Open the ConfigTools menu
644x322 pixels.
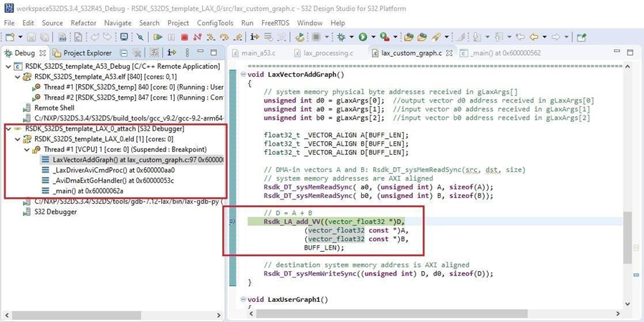[215, 23]
